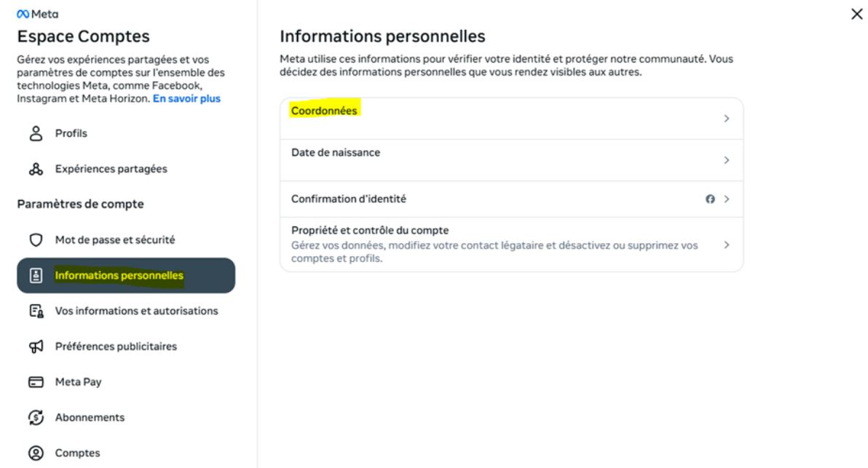Expand the Coordonnées row chevron
This screenshot has height=468, width=868.
pyautogui.click(x=726, y=118)
